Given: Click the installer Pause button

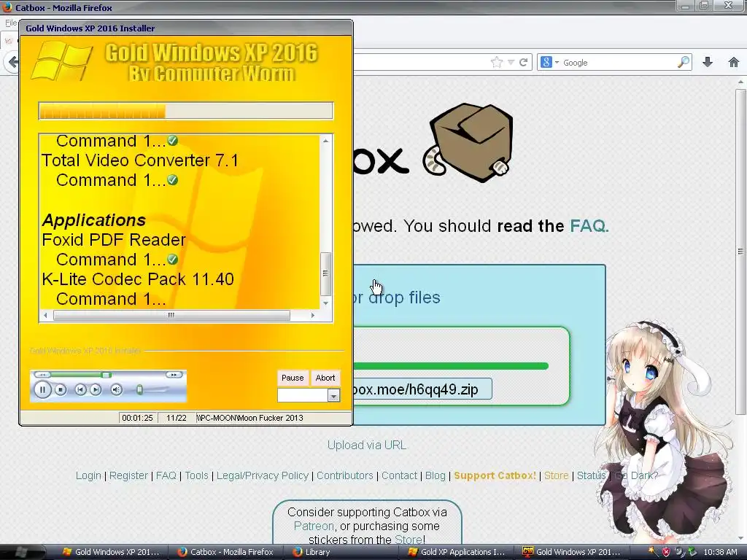Looking at the screenshot, I should click(x=293, y=378).
